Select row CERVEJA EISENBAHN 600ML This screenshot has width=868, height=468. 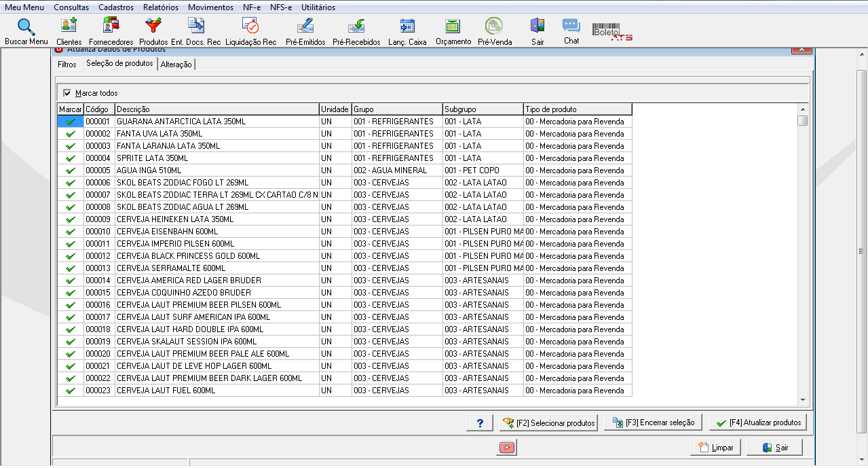345,232
